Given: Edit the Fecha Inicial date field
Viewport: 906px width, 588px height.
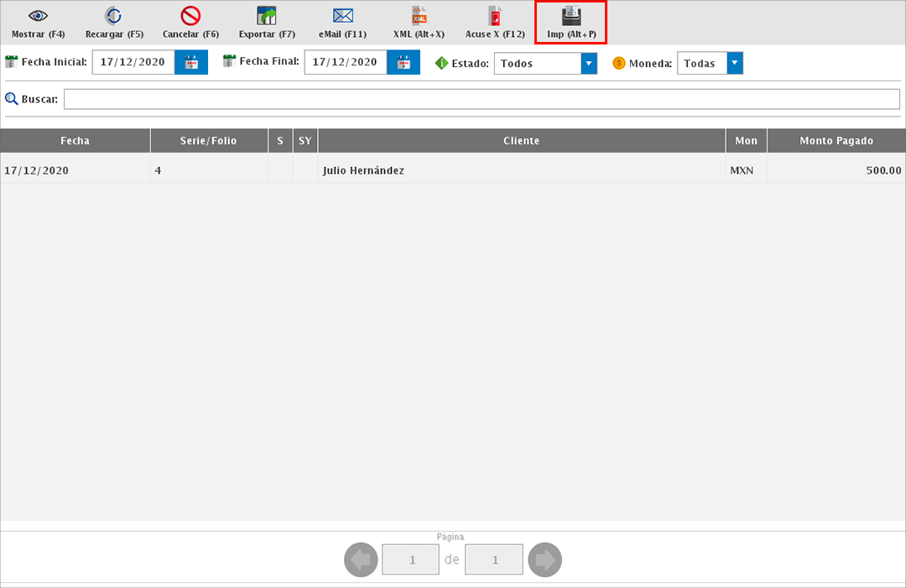Looking at the screenshot, I should tap(133, 63).
